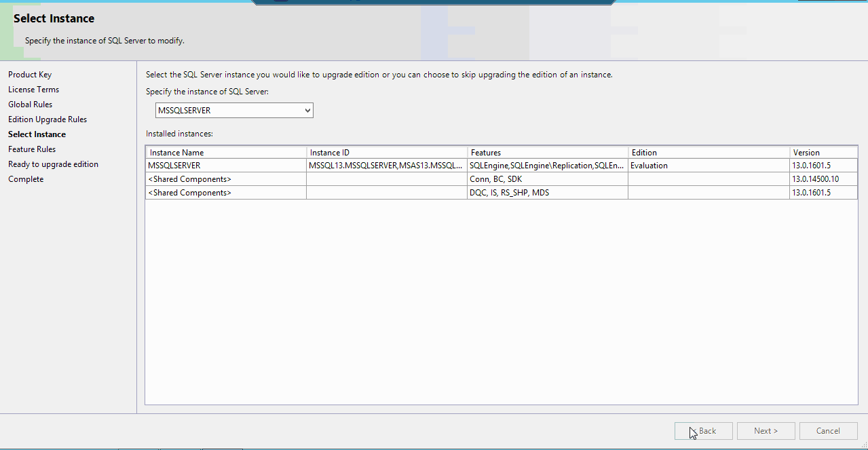Click the Instance Name column header
868x450 pixels.
pos(226,153)
